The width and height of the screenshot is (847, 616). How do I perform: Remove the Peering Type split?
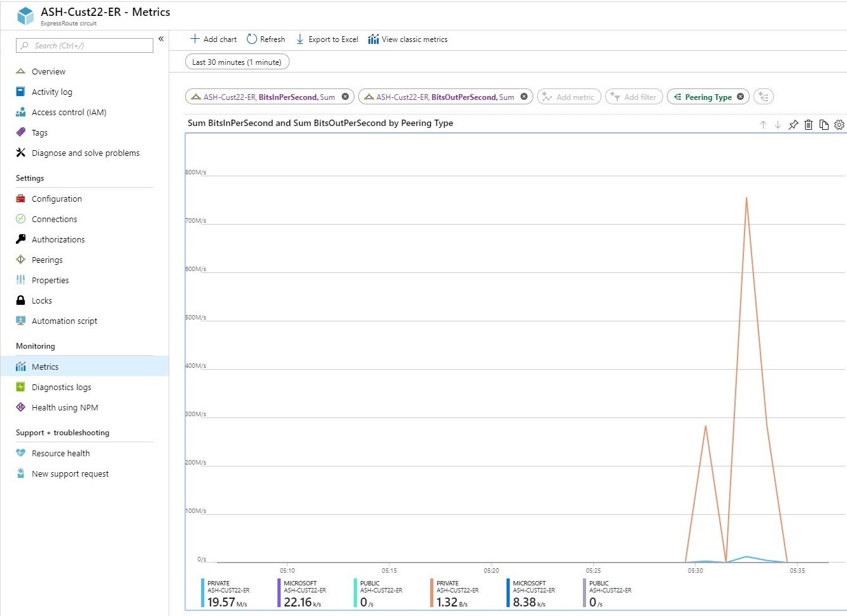pos(739,97)
